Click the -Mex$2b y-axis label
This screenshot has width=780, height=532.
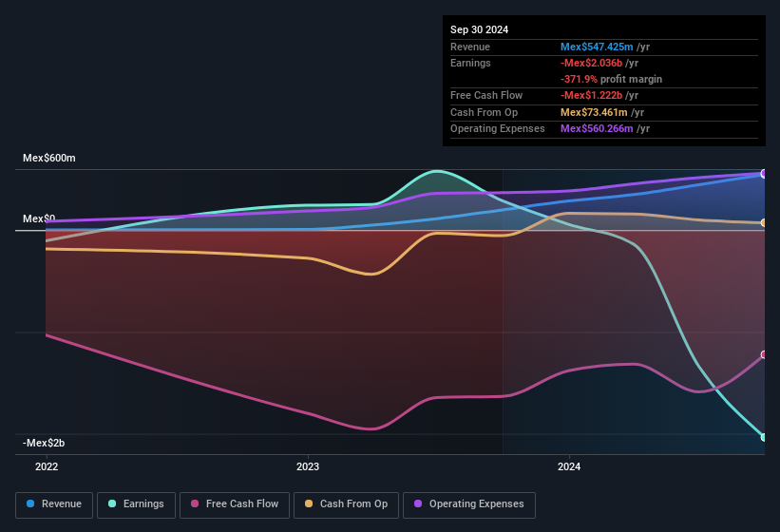coord(44,443)
